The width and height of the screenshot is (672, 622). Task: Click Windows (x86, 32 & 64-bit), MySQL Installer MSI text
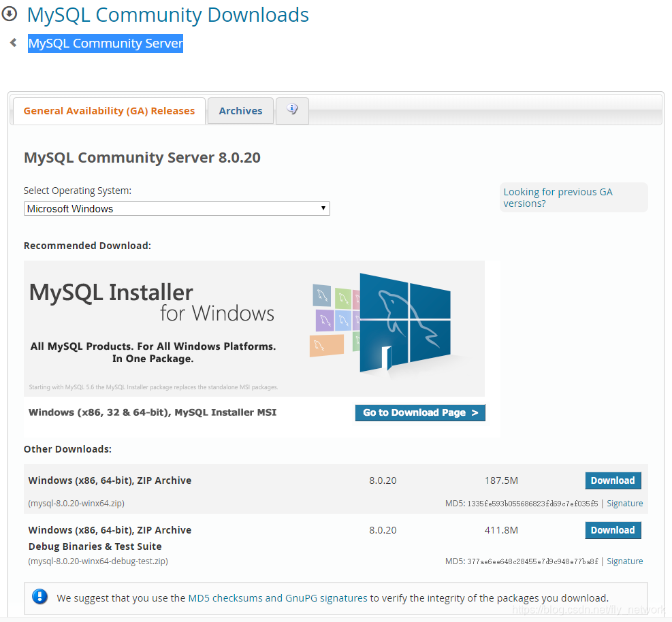pyautogui.click(x=152, y=412)
